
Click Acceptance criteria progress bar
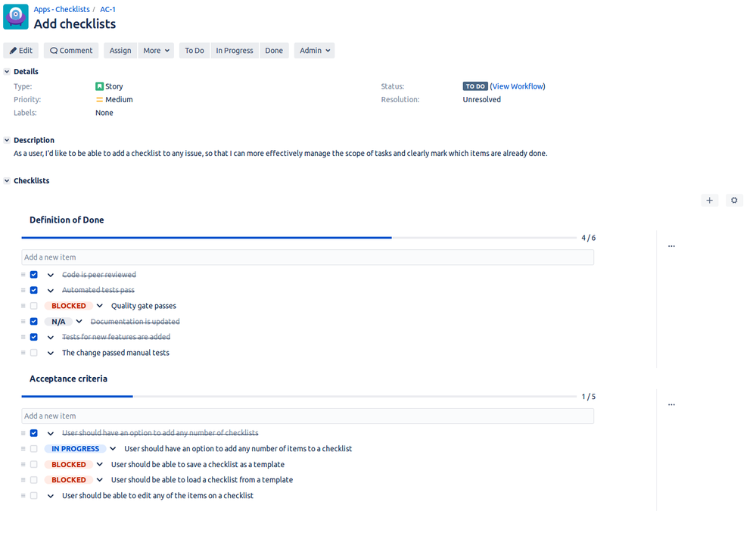click(299, 397)
